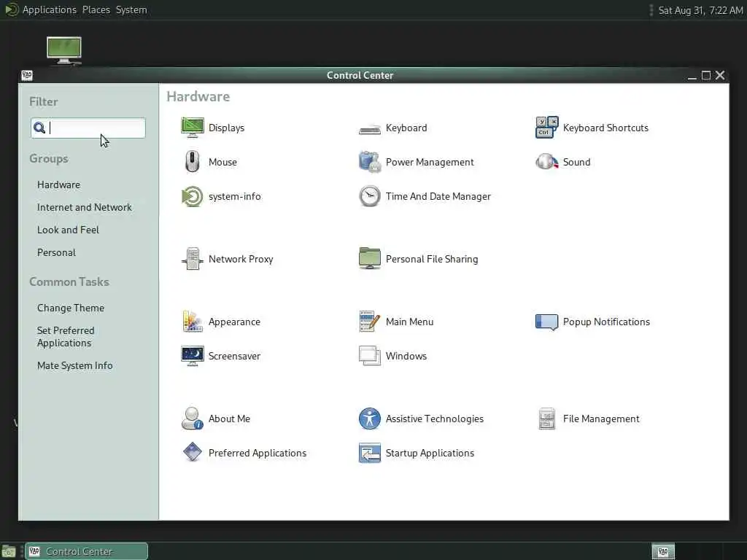Open File Management preferences icon
Screen dimensions: 747x560
coord(546,419)
